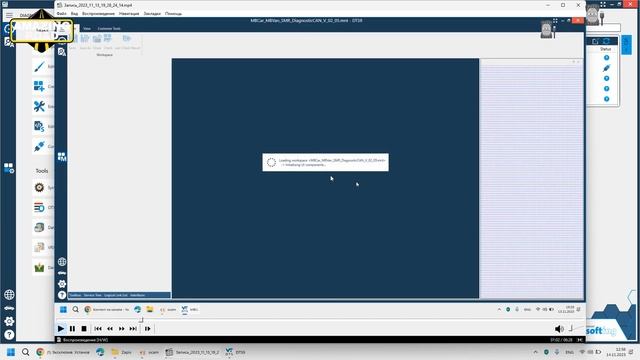Click the blue button on the right edge
Screen dimensions: 640x360
tap(626, 45)
